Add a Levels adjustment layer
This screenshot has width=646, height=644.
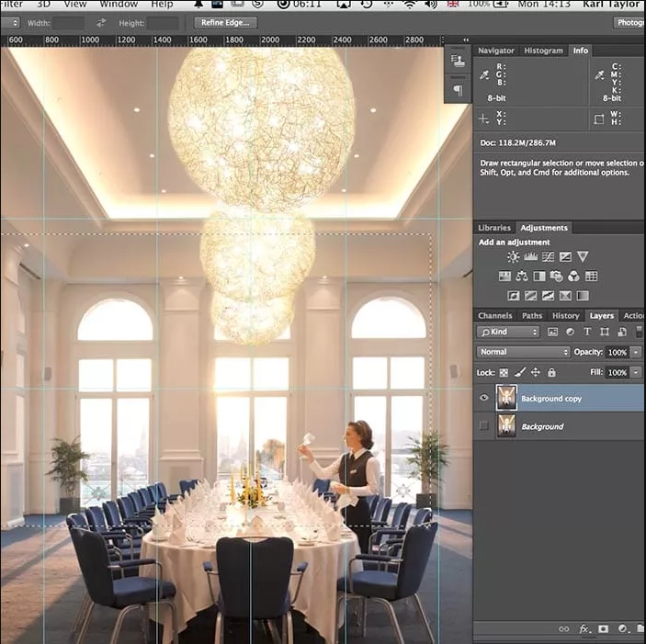point(530,257)
